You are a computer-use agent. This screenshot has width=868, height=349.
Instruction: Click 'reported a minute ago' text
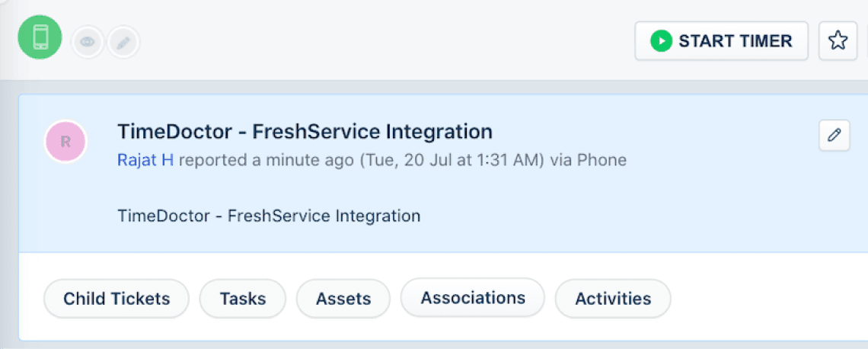point(266,160)
